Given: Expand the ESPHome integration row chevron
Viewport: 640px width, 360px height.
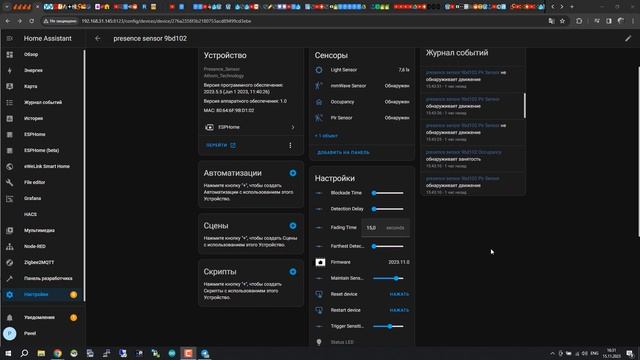Looking at the screenshot, I should pyautogui.click(x=293, y=127).
